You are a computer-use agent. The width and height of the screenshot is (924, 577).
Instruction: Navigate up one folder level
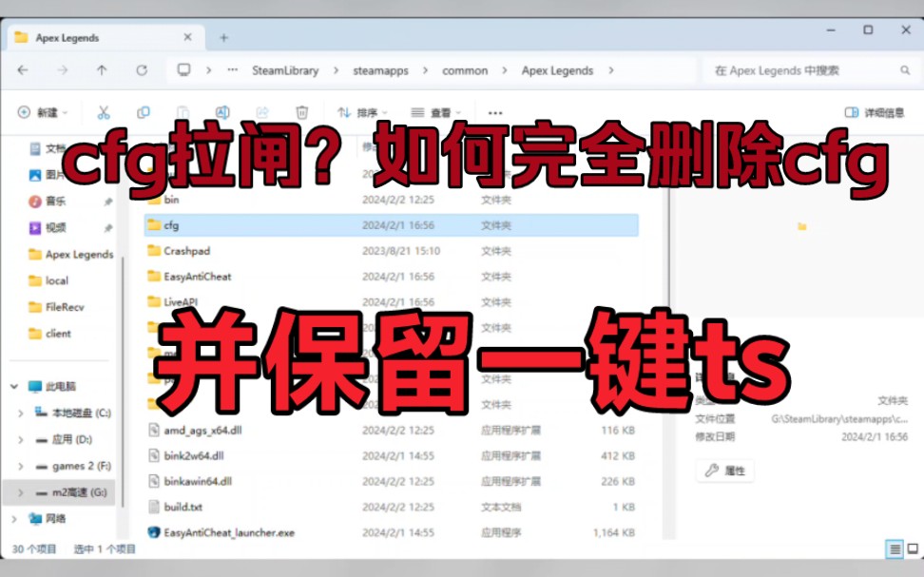102,69
